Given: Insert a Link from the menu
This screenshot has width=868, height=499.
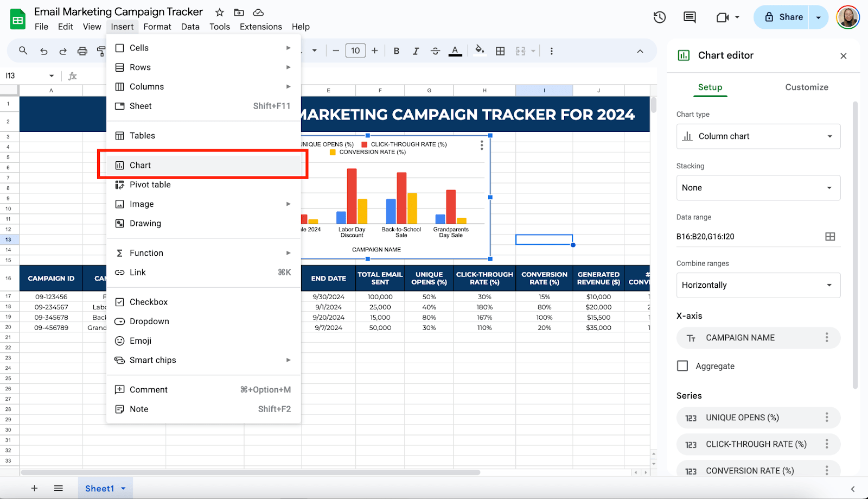Looking at the screenshot, I should tap(203, 273).
